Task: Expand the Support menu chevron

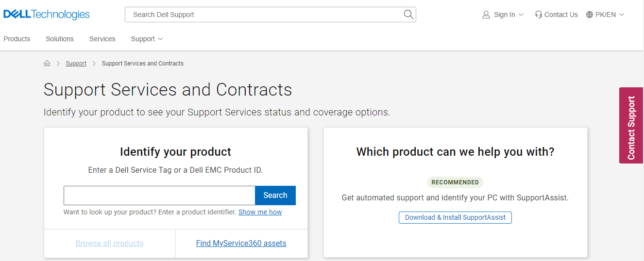Action: click(160, 39)
